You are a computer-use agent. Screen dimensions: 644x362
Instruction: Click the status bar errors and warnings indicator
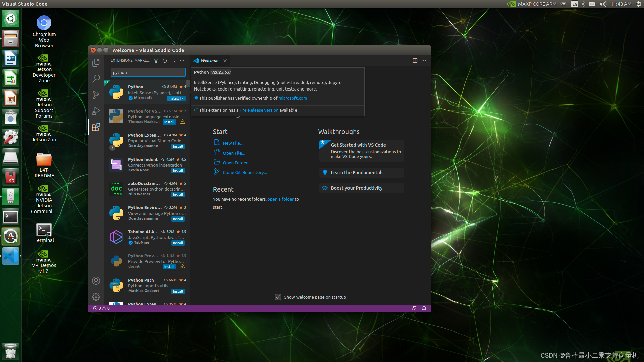click(x=101, y=308)
